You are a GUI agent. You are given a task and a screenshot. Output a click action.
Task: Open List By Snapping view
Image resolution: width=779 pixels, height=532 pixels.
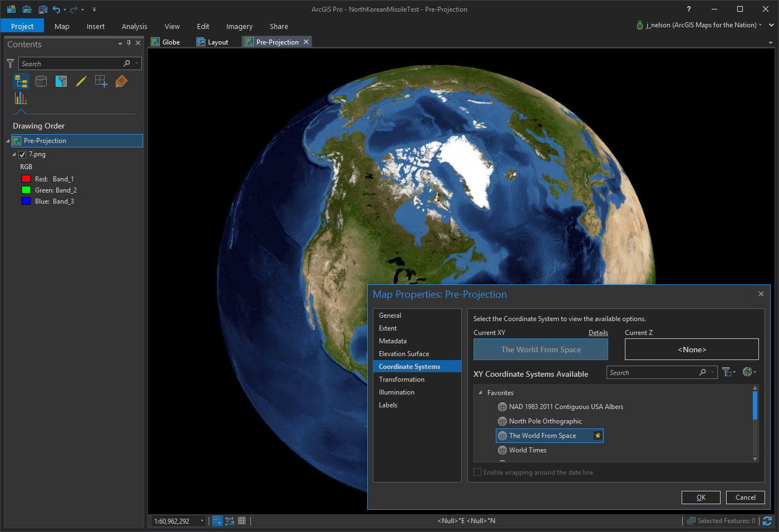coord(101,82)
